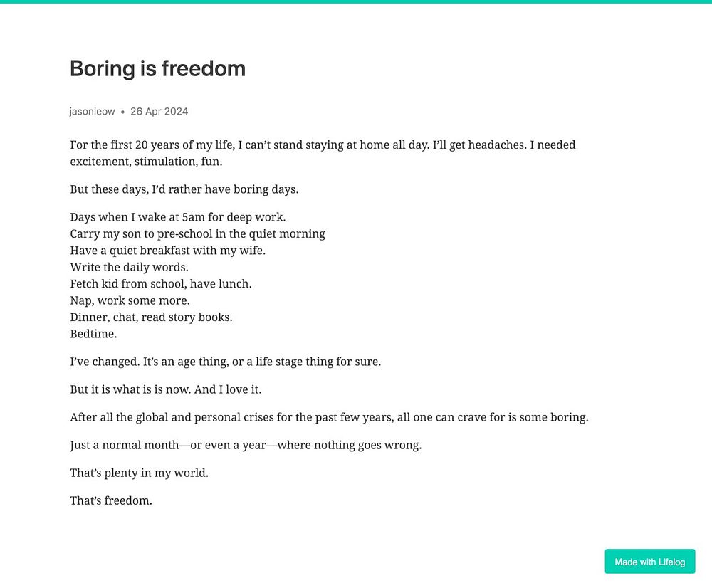Screen dimensions: 712x588
Task: Click the line 'Nap, work some more'
Action: (x=130, y=300)
